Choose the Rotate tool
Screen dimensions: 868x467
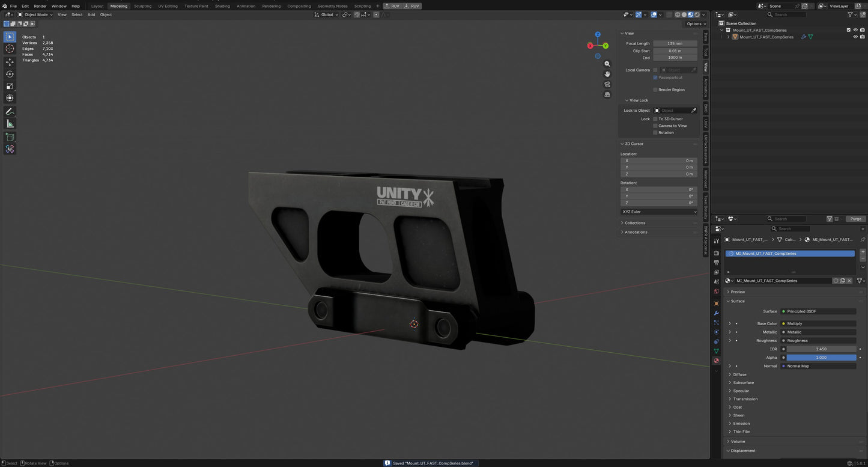(x=10, y=74)
